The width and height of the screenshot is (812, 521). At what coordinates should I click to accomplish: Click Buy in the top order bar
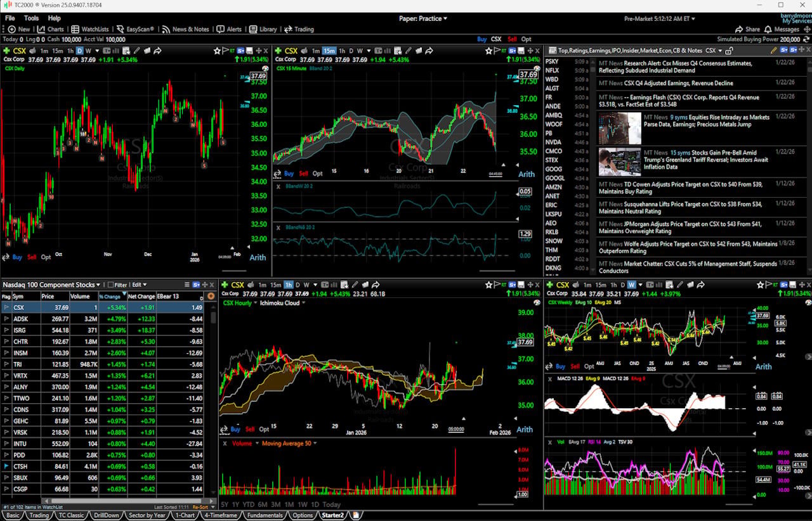(x=482, y=39)
